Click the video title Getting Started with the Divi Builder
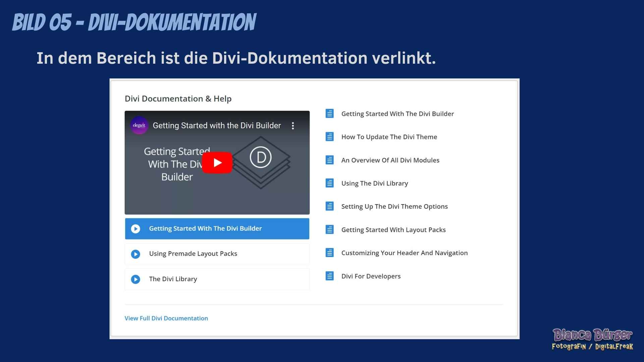The height and width of the screenshot is (362, 644). click(x=217, y=125)
